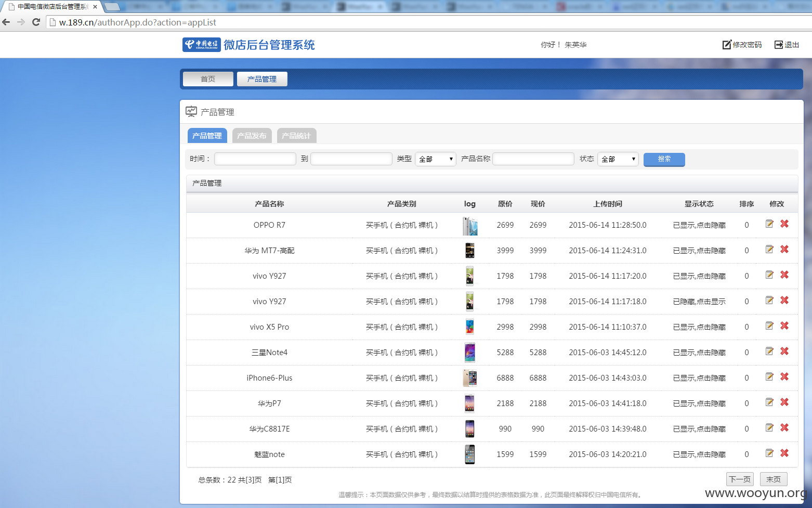The height and width of the screenshot is (508, 812).
Task: Delete the 三星Note4 product
Action: click(x=784, y=351)
